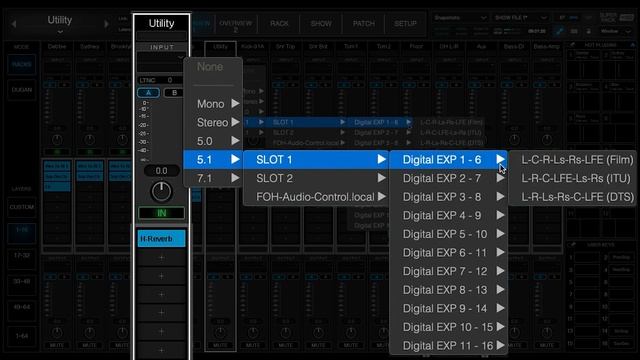This screenshot has height=360, width=640.
Task: Switch to the SETUP tab
Action: [405, 24]
